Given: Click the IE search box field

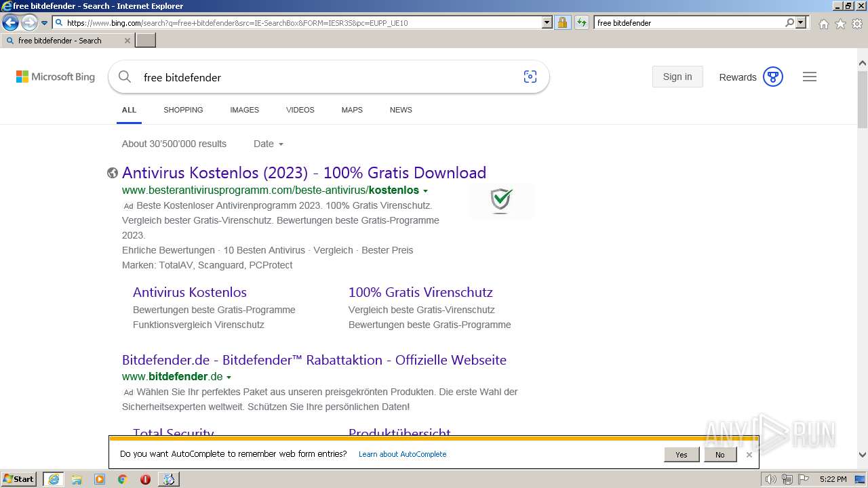Looking at the screenshot, I should (x=688, y=22).
